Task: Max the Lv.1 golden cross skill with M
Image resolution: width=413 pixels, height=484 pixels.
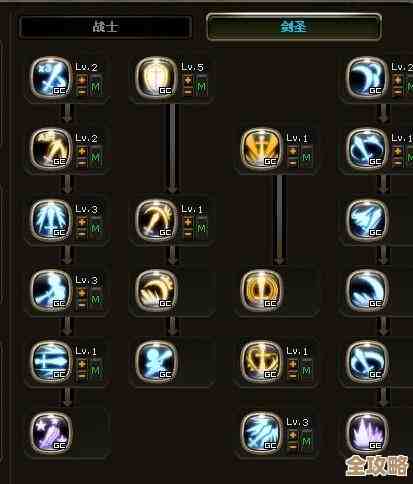Action: click(306, 158)
